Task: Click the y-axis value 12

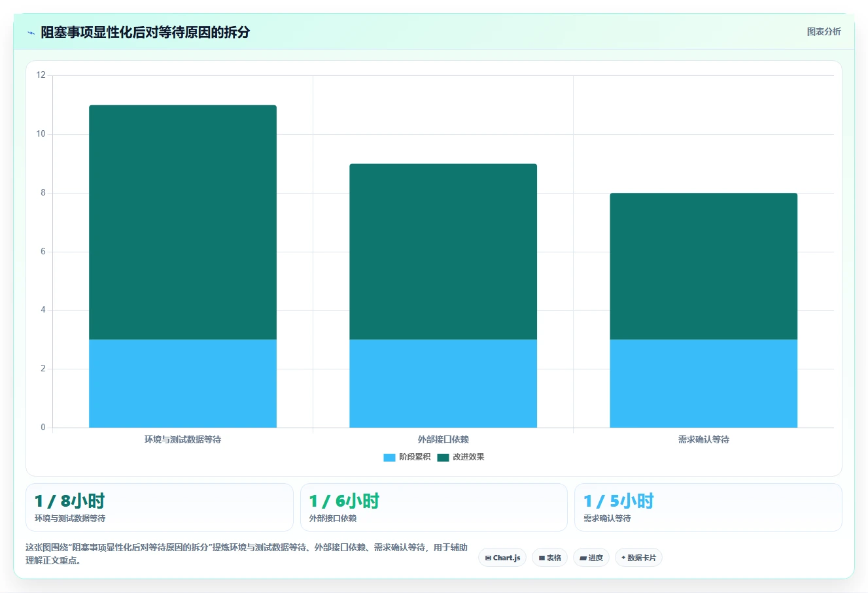Action: [41, 75]
